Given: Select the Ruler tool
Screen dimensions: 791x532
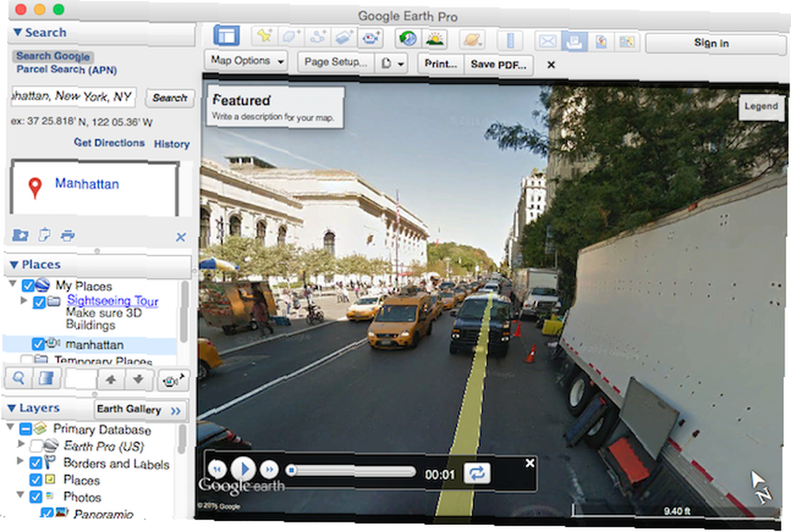Looking at the screenshot, I should point(510,40).
